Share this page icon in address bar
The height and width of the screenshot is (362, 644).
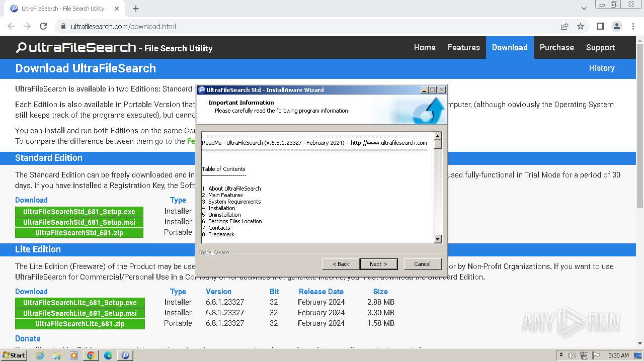(565, 26)
